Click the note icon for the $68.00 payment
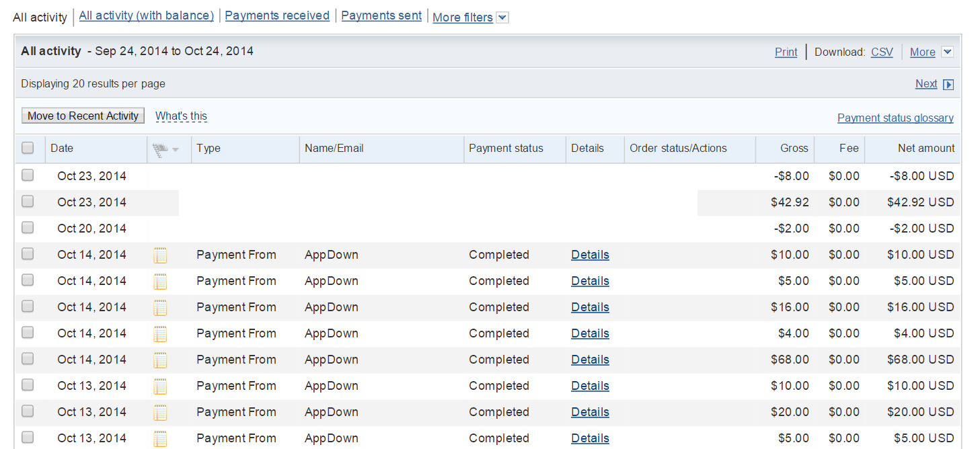This screenshot has height=449, width=980. tap(160, 360)
